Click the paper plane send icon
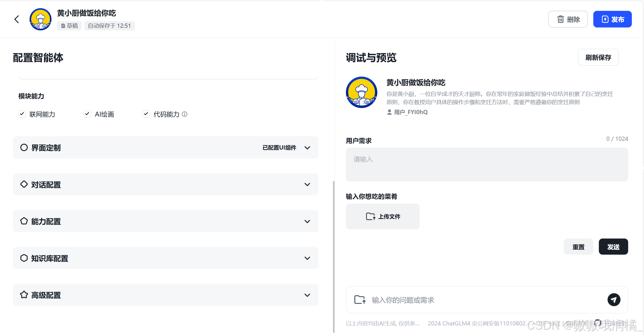Viewport: 644px width, 336px height. point(614,300)
